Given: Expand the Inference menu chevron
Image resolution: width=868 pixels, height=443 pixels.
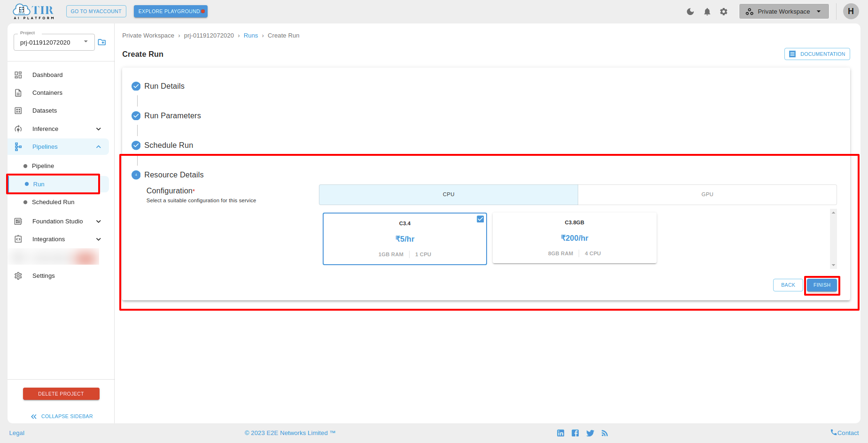Looking at the screenshot, I should (x=99, y=129).
